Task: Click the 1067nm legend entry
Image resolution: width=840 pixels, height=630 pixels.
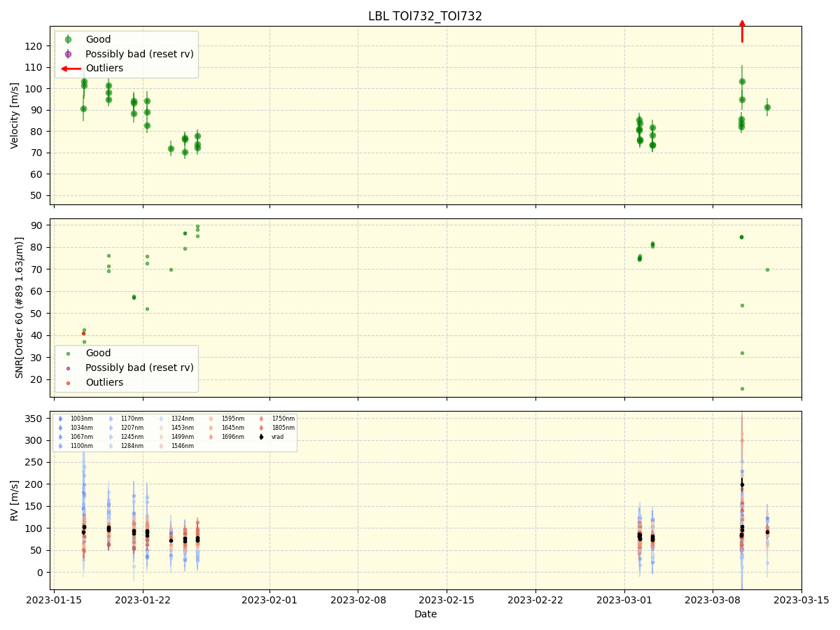Action: (x=81, y=437)
